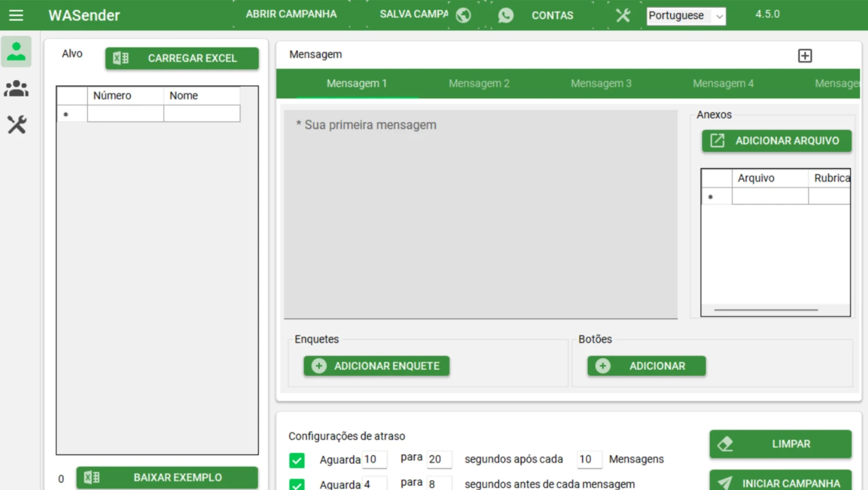Click the first message text area
The image size is (868, 490).
coord(480,214)
